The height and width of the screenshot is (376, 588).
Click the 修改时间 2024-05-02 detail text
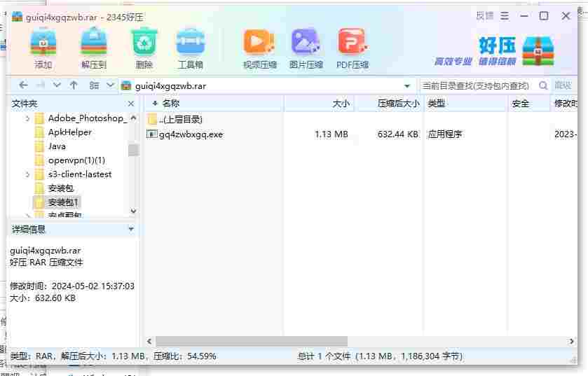[x=72, y=286]
